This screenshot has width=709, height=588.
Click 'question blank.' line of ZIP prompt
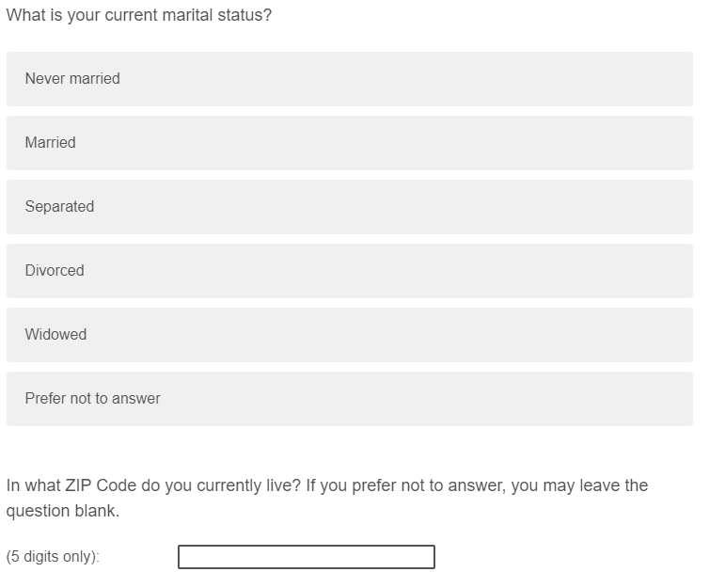click(x=63, y=511)
